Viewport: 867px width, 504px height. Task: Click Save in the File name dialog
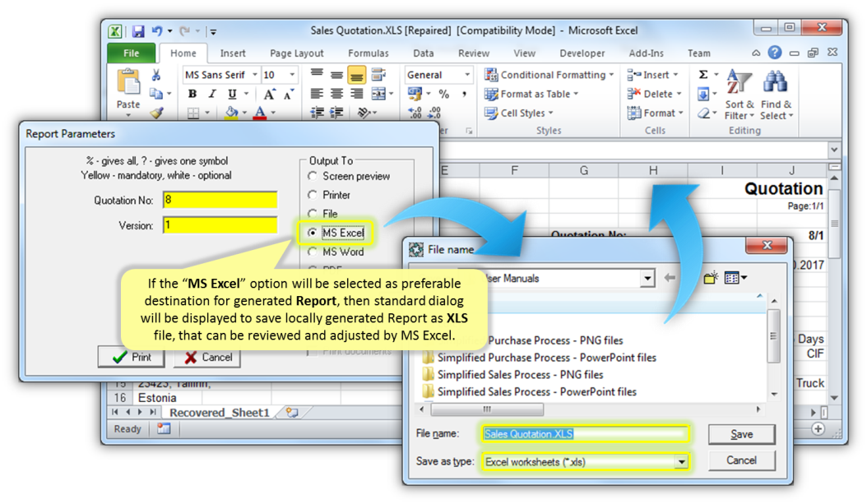click(x=741, y=434)
